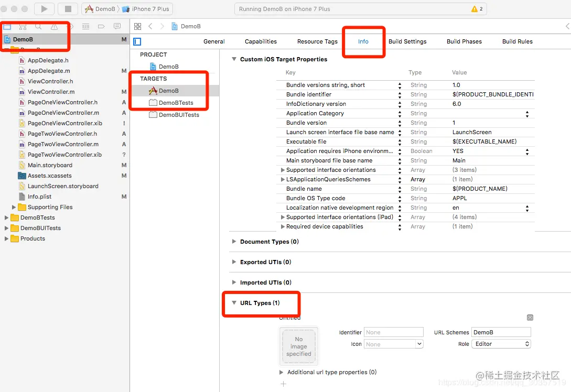Image resolution: width=571 pixels, height=392 pixels.
Task: Expand the DemoBTests folder
Action: 7,217
